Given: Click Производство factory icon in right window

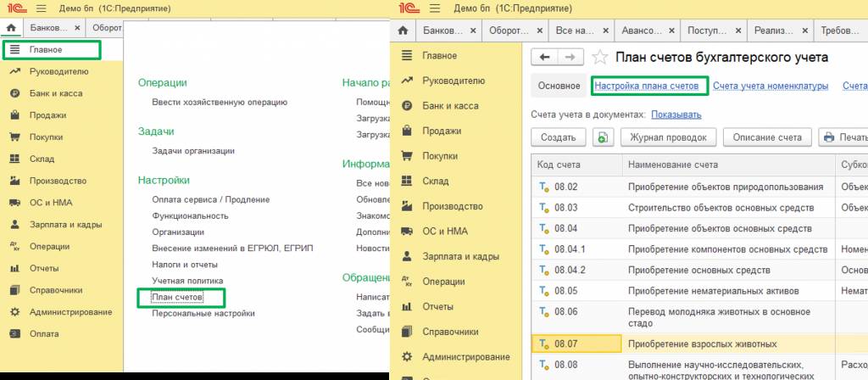Looking at the screenshot, I should click(x=407, y=206).
